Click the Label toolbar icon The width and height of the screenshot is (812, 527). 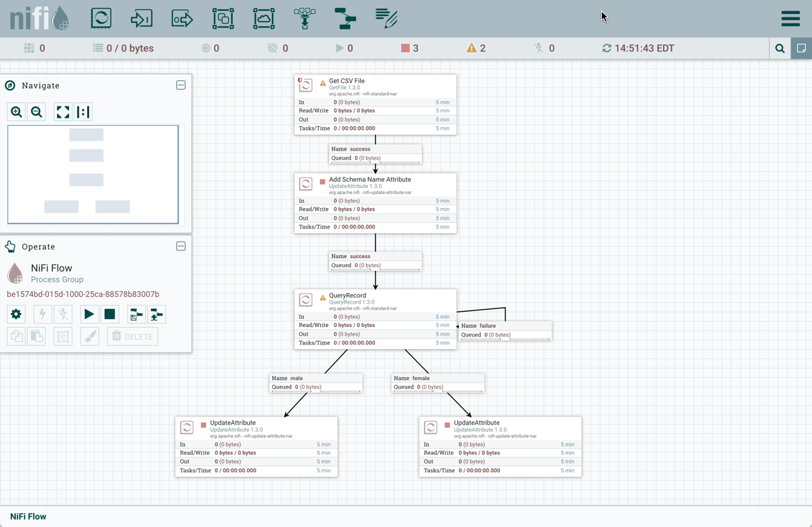point(386,18)
